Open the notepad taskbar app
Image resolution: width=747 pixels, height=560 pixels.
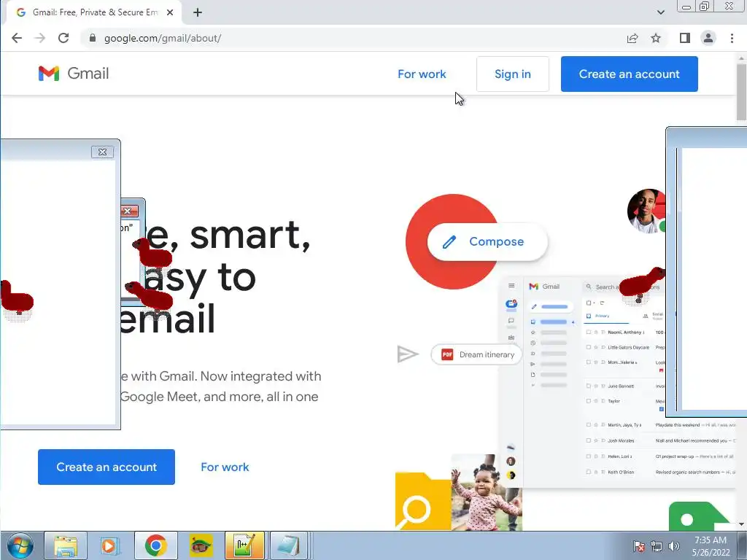288,545
